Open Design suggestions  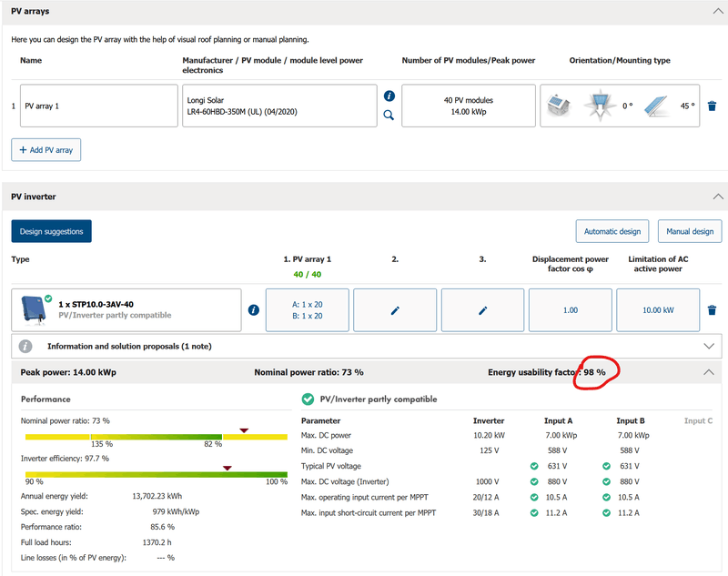pyautogui.click(x=51, y=231)
